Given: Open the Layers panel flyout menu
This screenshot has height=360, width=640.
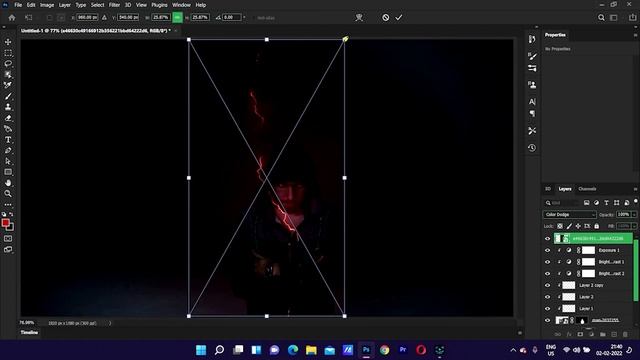Looking at the screenshot, I should [635, 189].
